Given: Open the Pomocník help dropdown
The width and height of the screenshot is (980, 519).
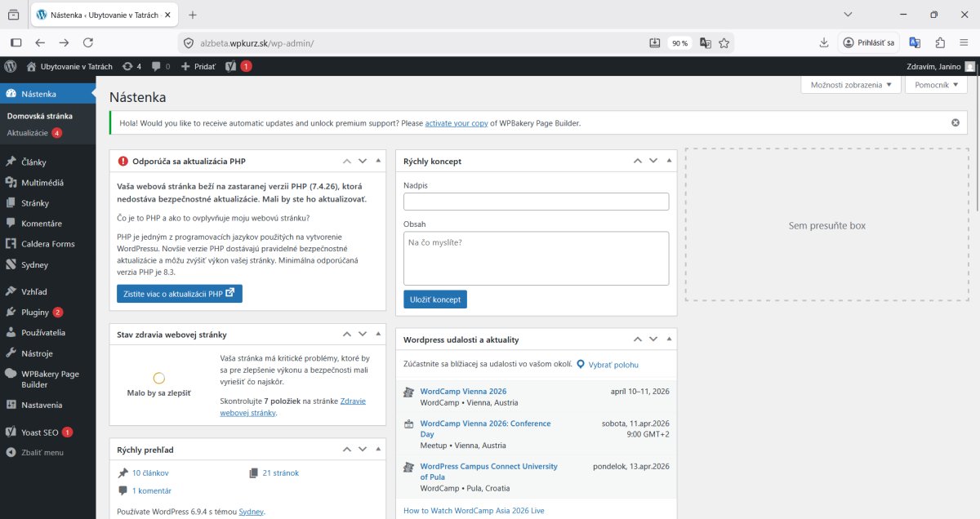Looking at the screenshot, I should 936,85.
